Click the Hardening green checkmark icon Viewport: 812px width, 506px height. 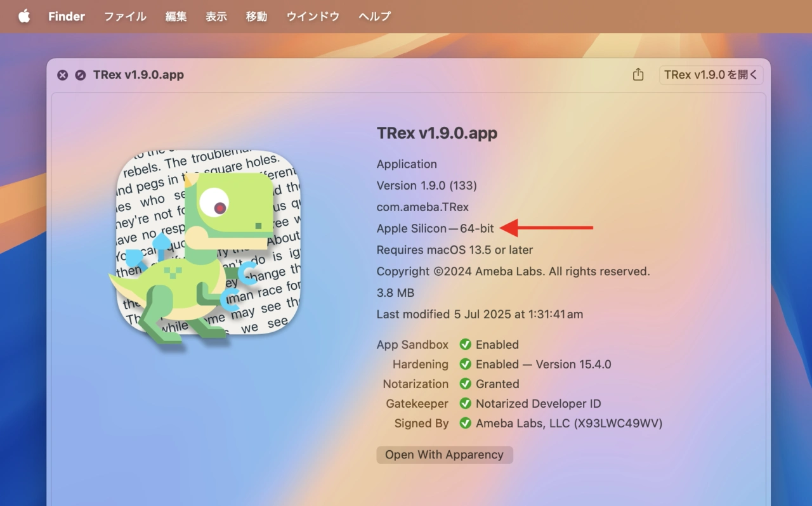click(x=465, y=364)
